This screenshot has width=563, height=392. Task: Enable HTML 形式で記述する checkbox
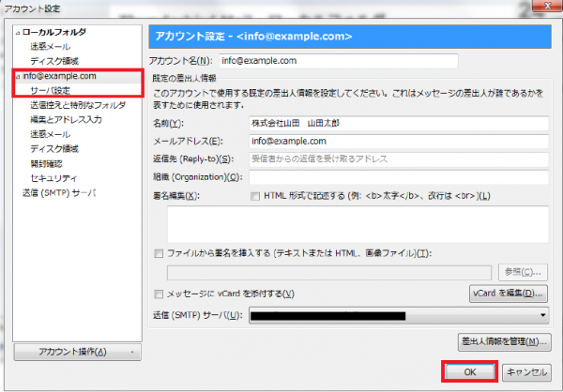(x=255, y=195)
